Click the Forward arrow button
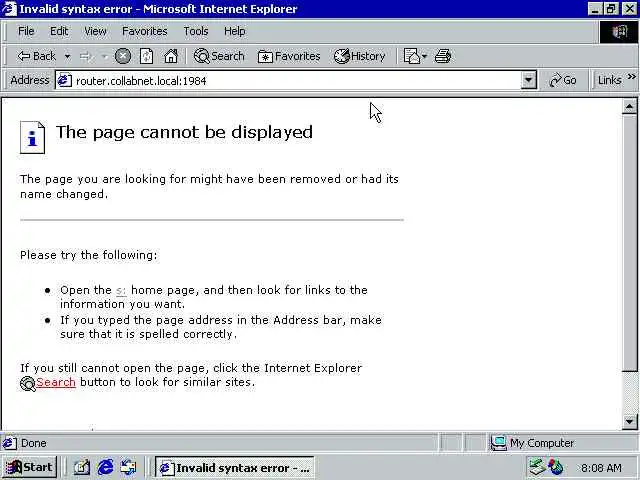640x480 pixels. coord(85,56)
